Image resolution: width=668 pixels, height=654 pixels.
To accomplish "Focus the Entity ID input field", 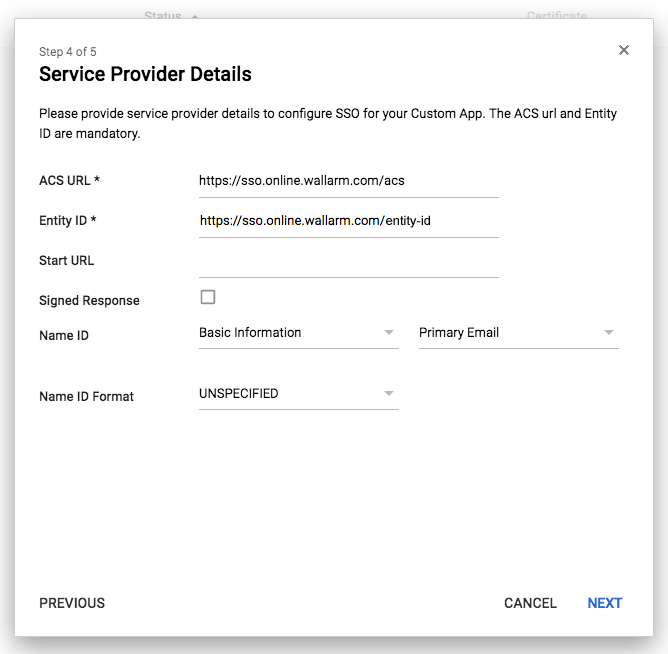I will pyautogui.click(x=348, y=222).
